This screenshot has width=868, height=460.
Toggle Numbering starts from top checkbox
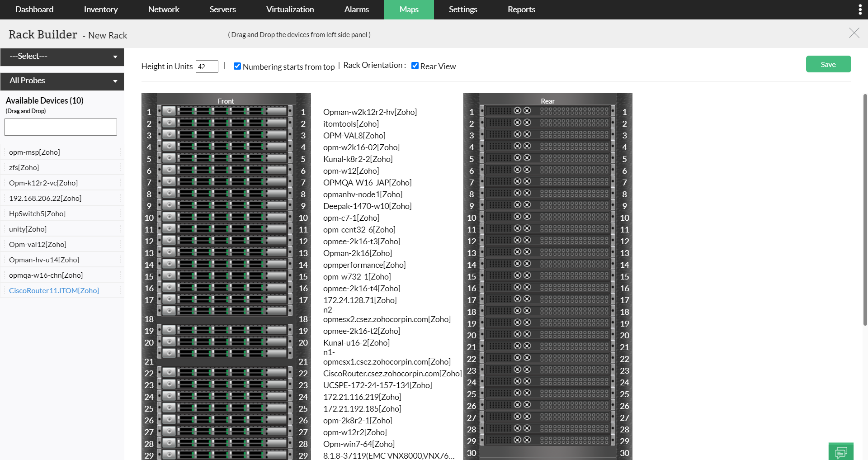tap(237, 66)
